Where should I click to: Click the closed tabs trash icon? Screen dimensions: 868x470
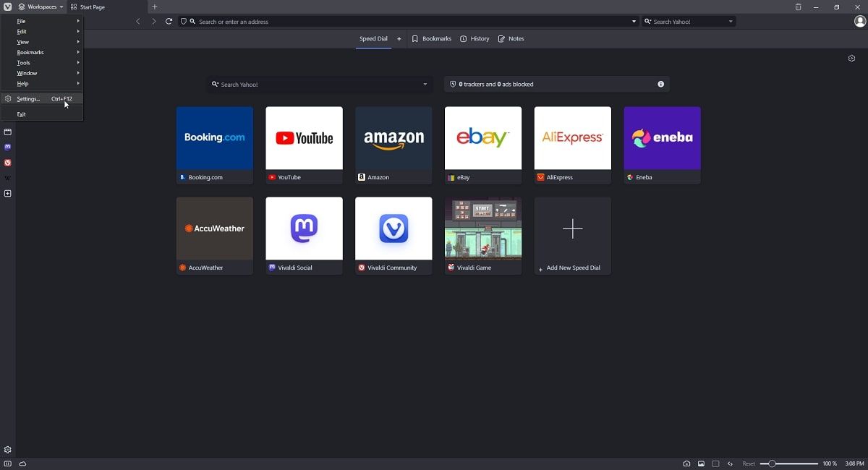coord(798,7)
